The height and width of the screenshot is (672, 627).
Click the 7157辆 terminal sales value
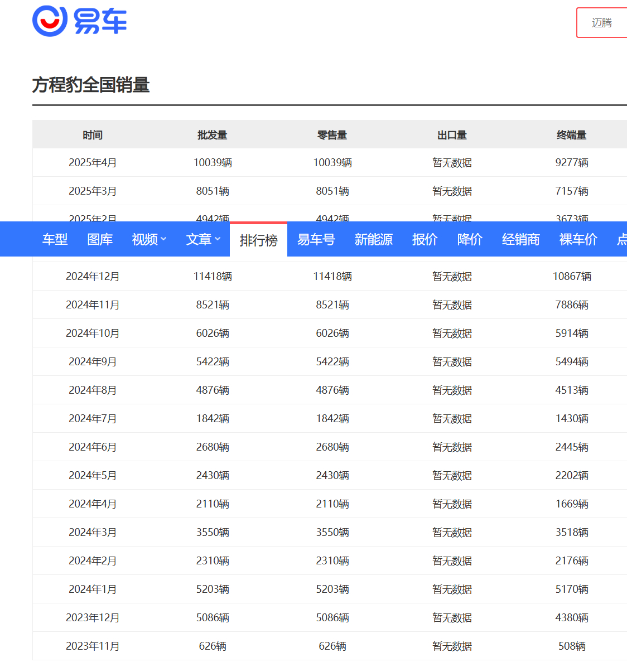coord(572,191)
